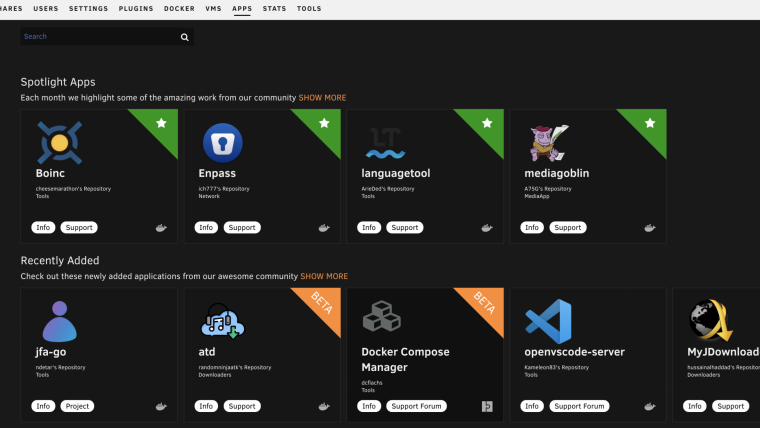Open Support for Enpass
This screenshot has width=760, height=428.
[242, 227]
